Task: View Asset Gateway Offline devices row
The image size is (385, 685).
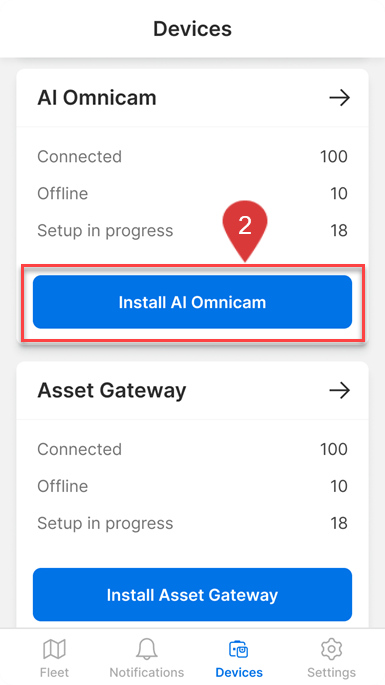Action: click(192, 486)
